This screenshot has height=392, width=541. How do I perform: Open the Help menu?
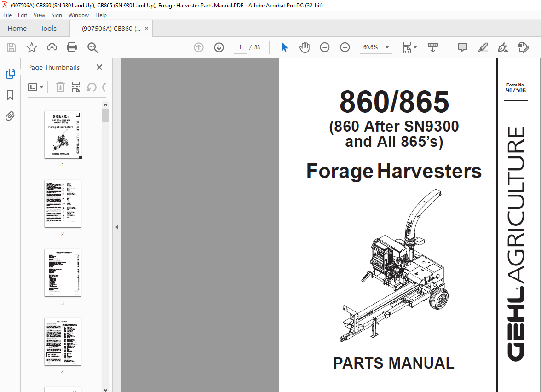click(x=101, y=15)
